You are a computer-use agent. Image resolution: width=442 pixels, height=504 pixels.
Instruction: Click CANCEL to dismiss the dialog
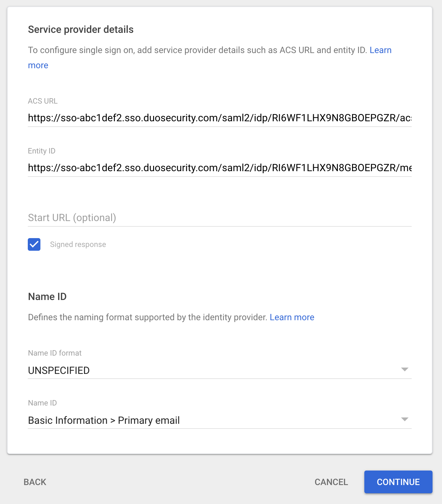(331, 482)
